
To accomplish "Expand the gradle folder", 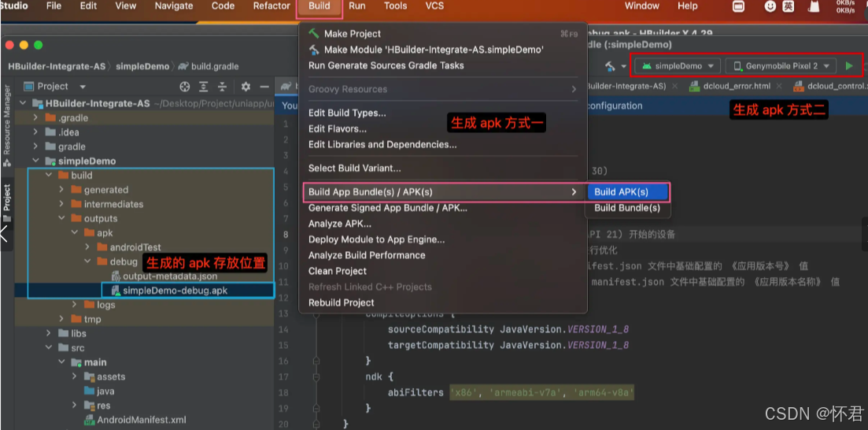I will tap(36, 146).
